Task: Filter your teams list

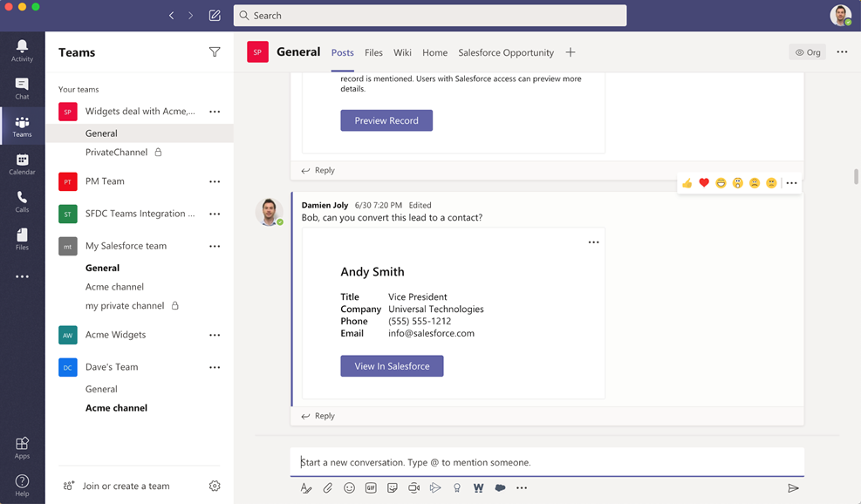Action: click(215, 51)
